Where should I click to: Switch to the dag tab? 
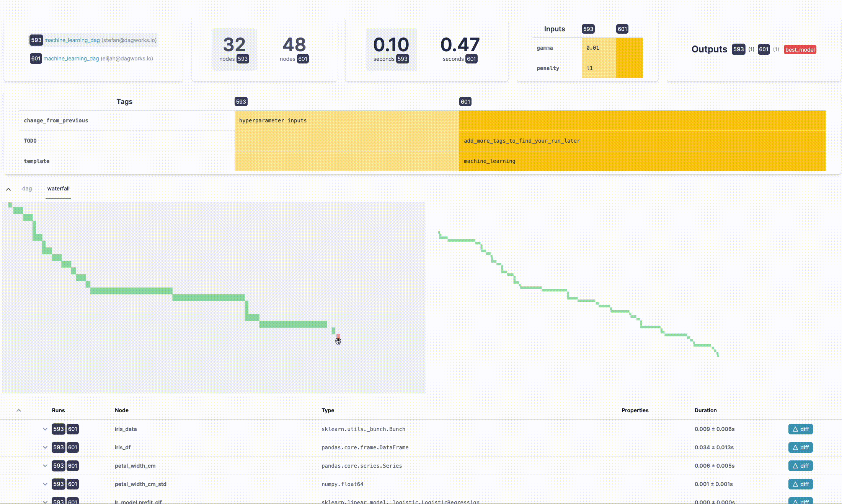coord(27,189)
